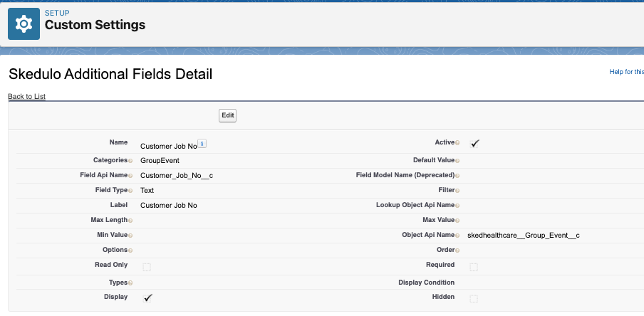The image size is (644, 316).
Task: Click help icon beside Field Type label
Action: coord(130,191)
